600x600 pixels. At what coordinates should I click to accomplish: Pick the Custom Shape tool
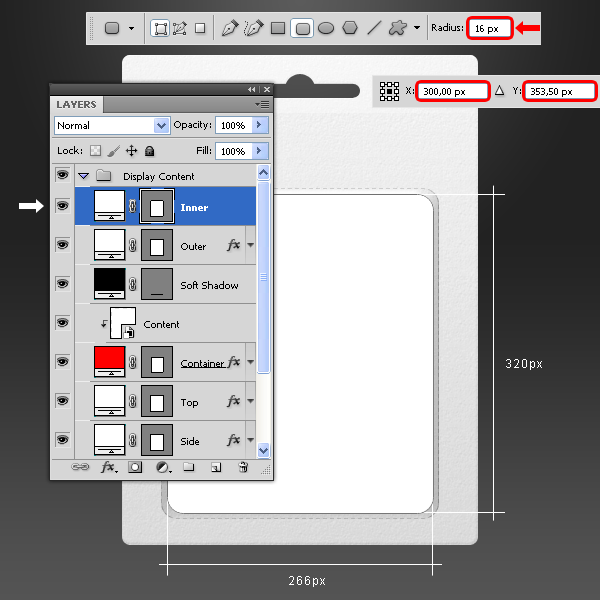pos(397,28)
